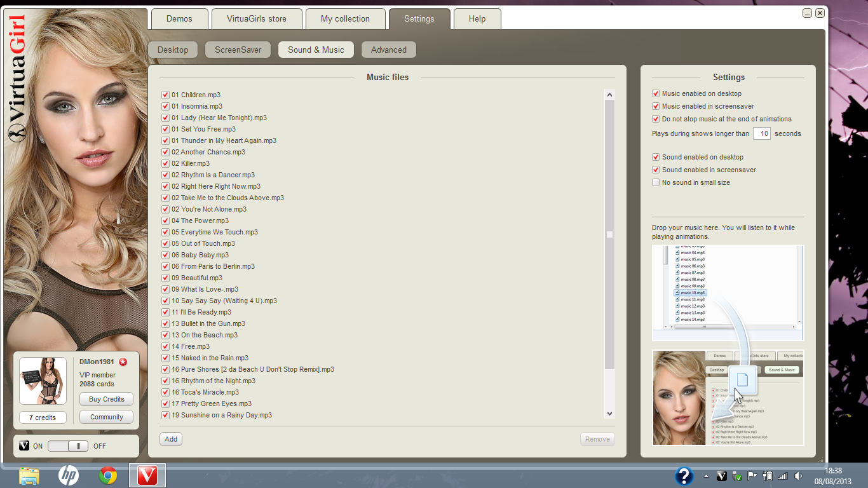Open the My collection tab
The height and width of the screenshot is (488, 868).
pos(345,19)
